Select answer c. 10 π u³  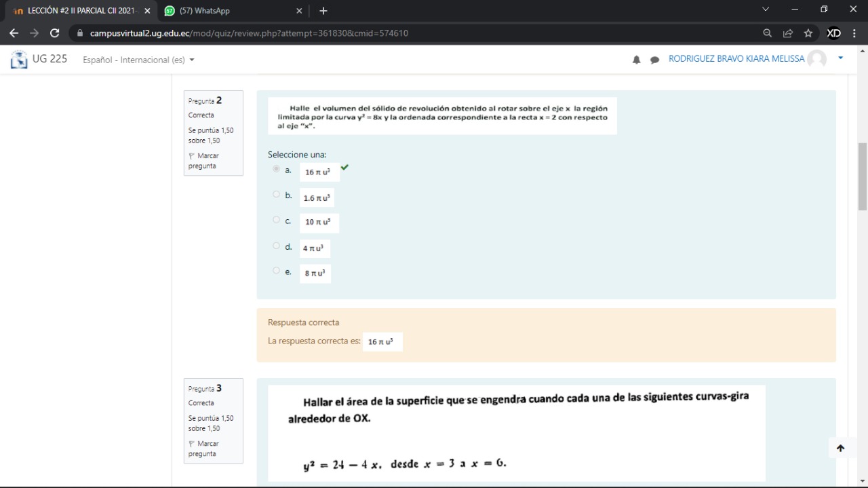(276, 220)
